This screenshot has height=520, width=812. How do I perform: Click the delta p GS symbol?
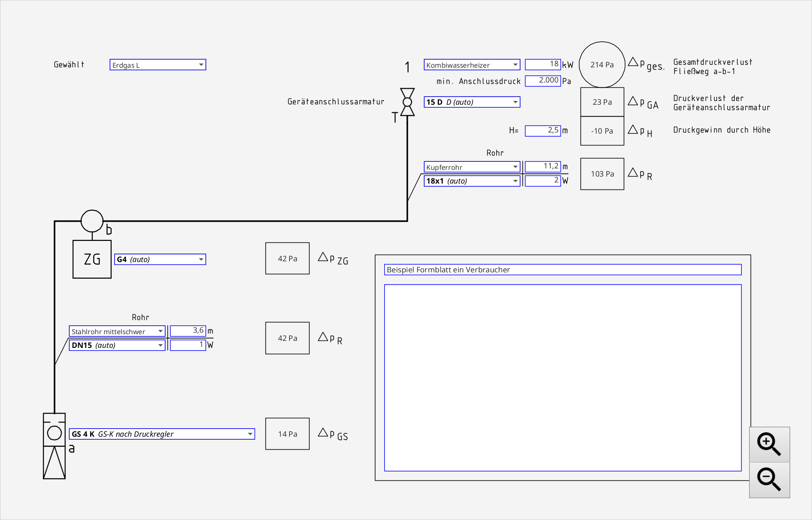pos(333,434)
